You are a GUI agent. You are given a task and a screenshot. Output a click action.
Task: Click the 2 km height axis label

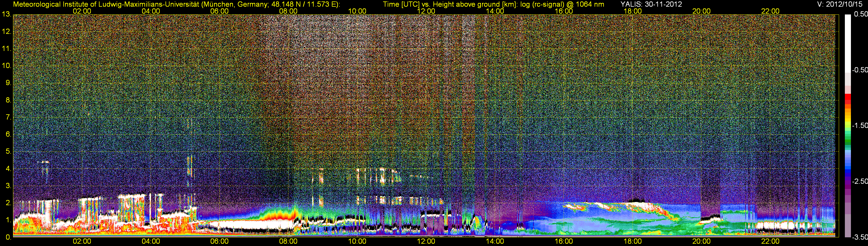[x=8, y=203]
